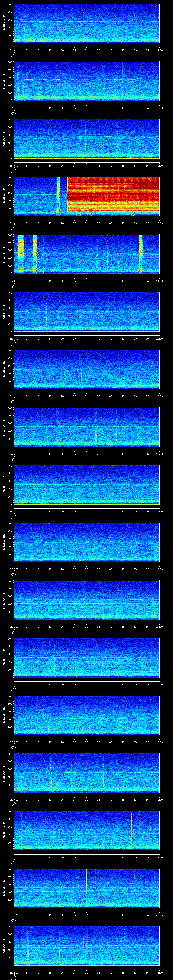Viewport: 173px width, 980px height.
Task: Click the 23:00 end time label
Action: coord(160,396)
